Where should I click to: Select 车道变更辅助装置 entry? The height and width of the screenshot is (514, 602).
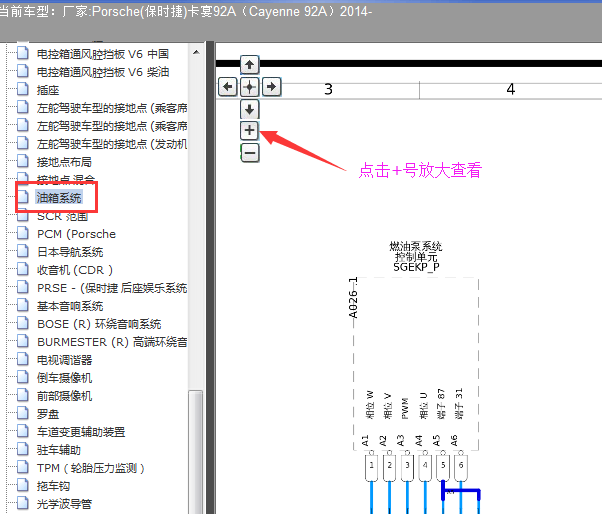[x=81, y=432]
